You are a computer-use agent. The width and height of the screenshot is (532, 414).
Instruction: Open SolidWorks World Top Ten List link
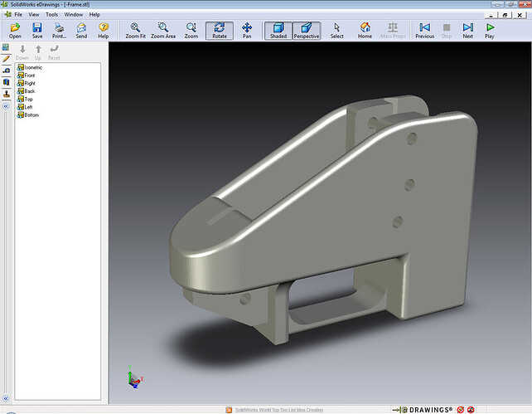[280, 409]
